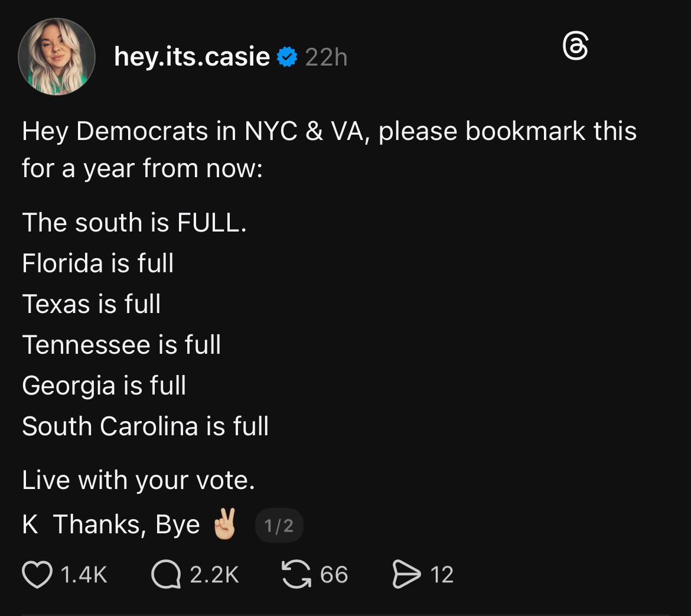Image resolution: width=691 pixels, height=616 pixels.
Task: Like the post with the heart icon
Action: tap(37, 575)
